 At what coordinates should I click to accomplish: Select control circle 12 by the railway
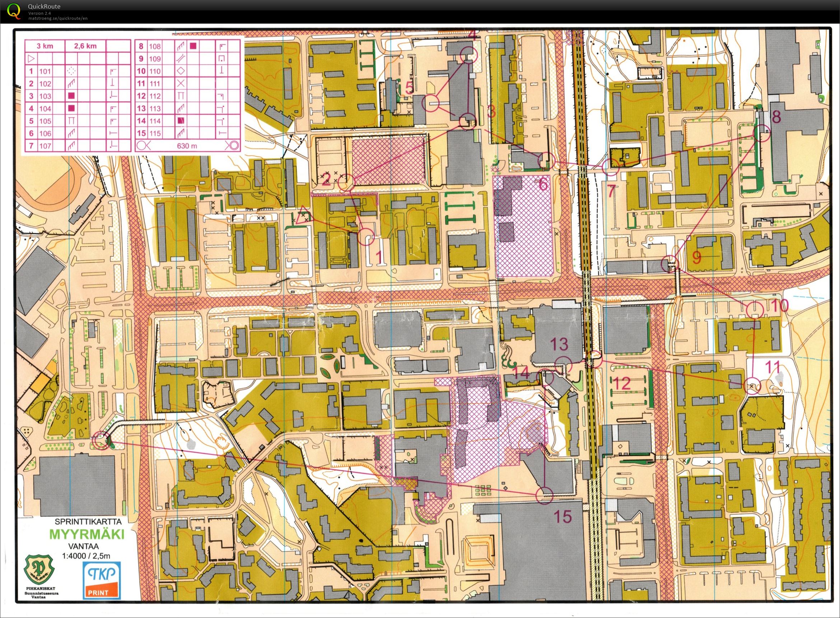click(x=593, y=359)
